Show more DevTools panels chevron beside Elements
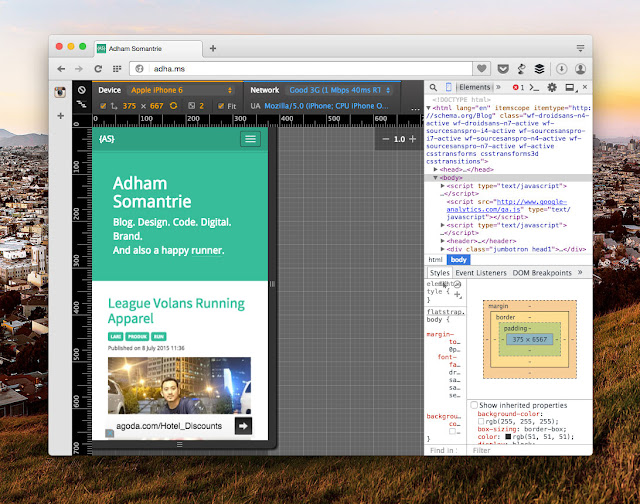Screen dimensions: 640x504 click(498, 87)
